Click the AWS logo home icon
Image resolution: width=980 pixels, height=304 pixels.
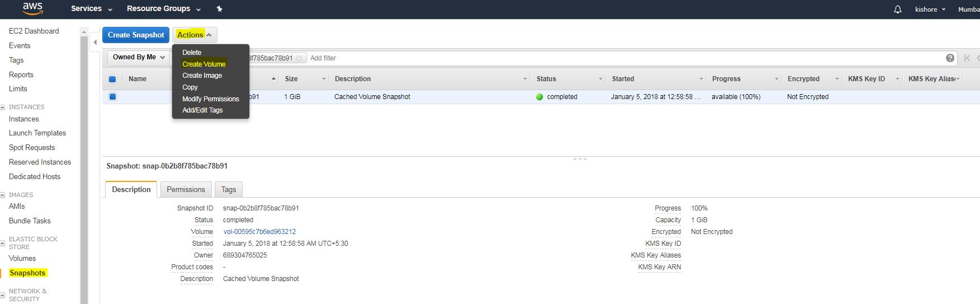(x=32, y=9)
